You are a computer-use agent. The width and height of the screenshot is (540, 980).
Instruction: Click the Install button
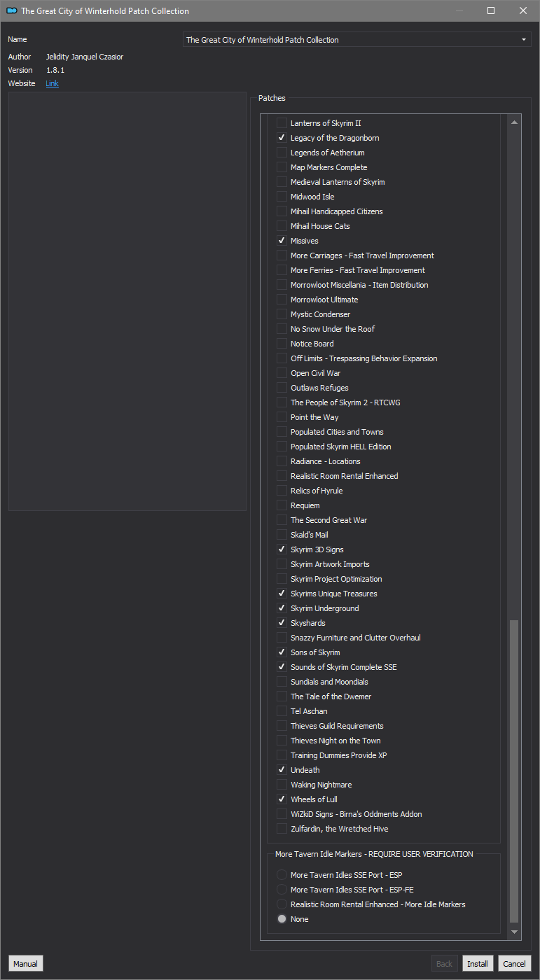[x=478, y=964]
